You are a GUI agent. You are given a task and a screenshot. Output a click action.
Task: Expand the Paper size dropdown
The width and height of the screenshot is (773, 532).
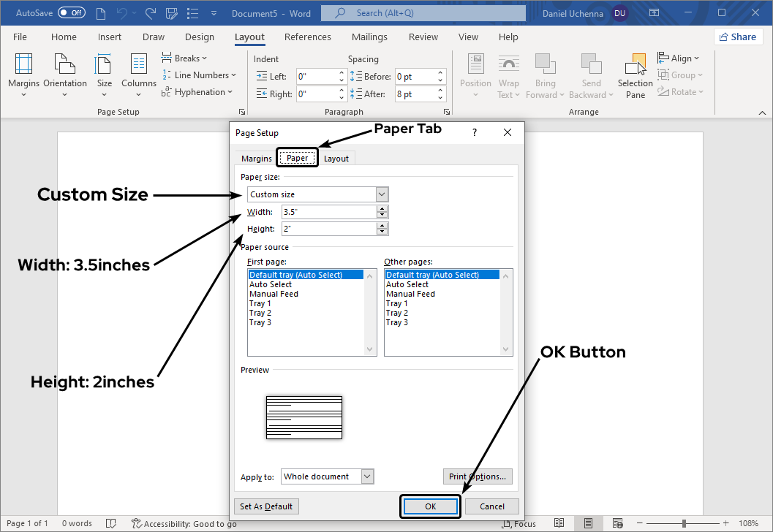(382, 194)
